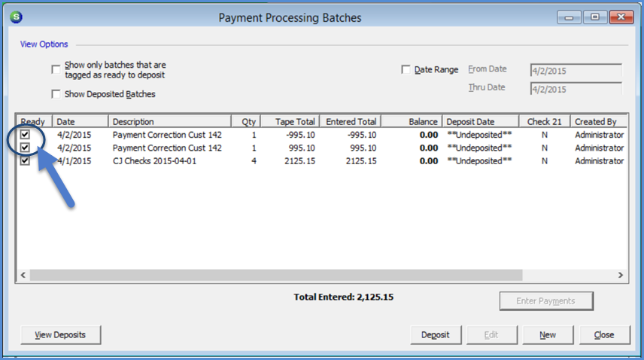Click the right arrow of horizontal scrollbar
The width and height of the screenshot is (644, 360).
pos(621,275)
